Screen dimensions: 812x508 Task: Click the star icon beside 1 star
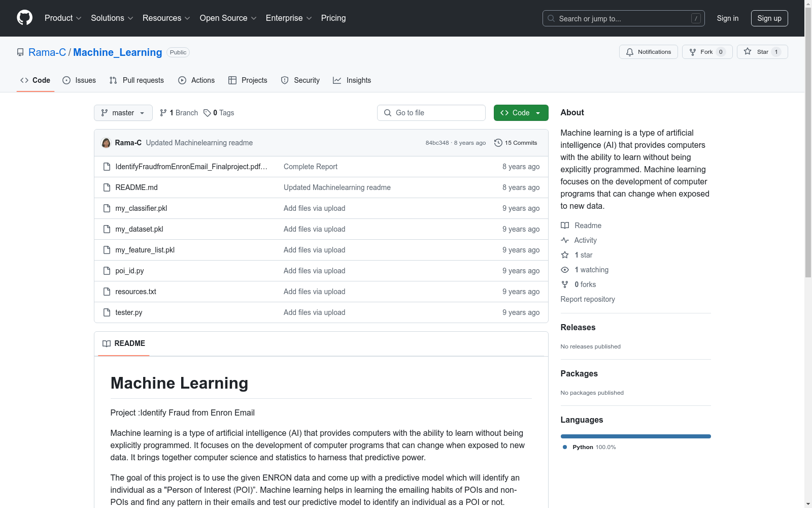(565, 255)
